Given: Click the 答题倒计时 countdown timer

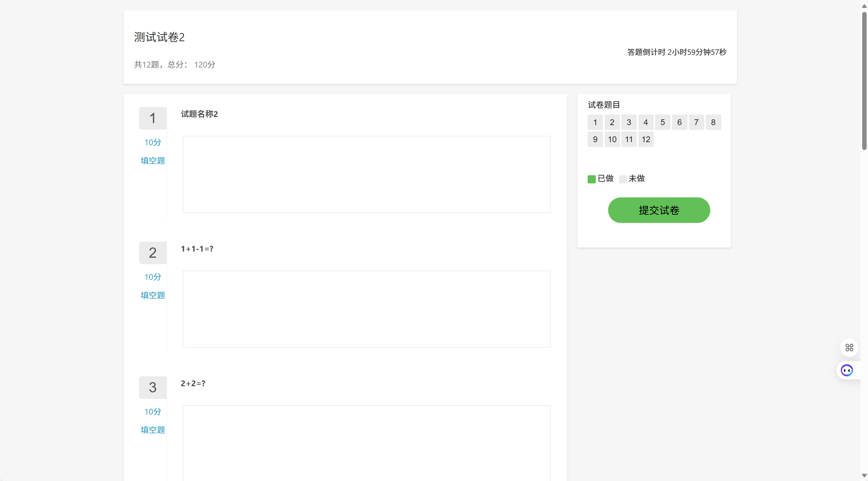Looking at the screenshot, I should (x=677, y=52).
